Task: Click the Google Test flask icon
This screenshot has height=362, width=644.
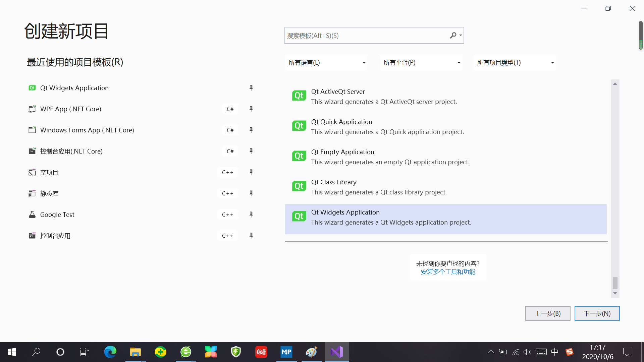Action: pos(32,215)
